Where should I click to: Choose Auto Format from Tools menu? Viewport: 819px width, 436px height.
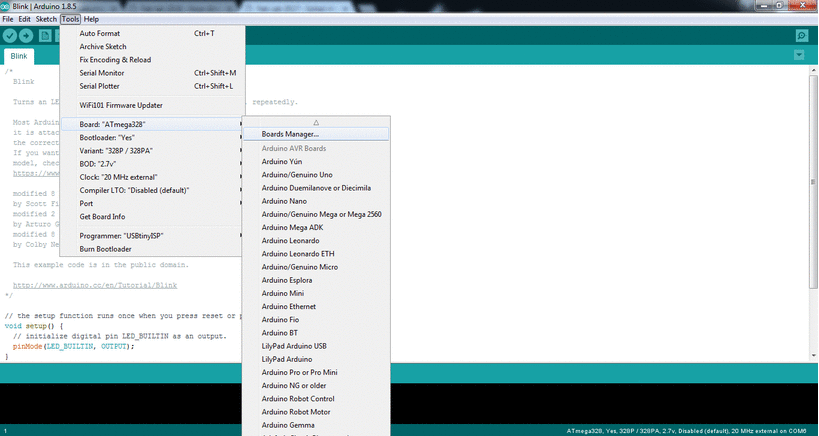(152, 33)
